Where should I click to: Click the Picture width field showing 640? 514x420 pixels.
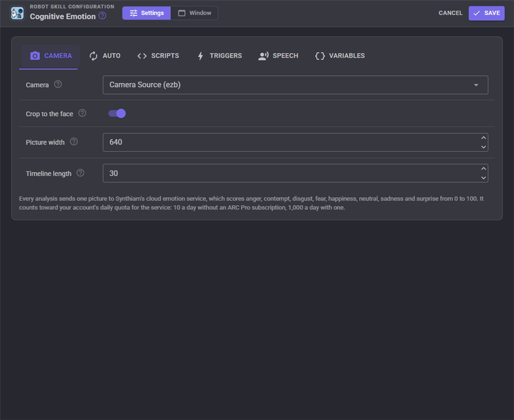pyautogui.click(x=295, y=142)
